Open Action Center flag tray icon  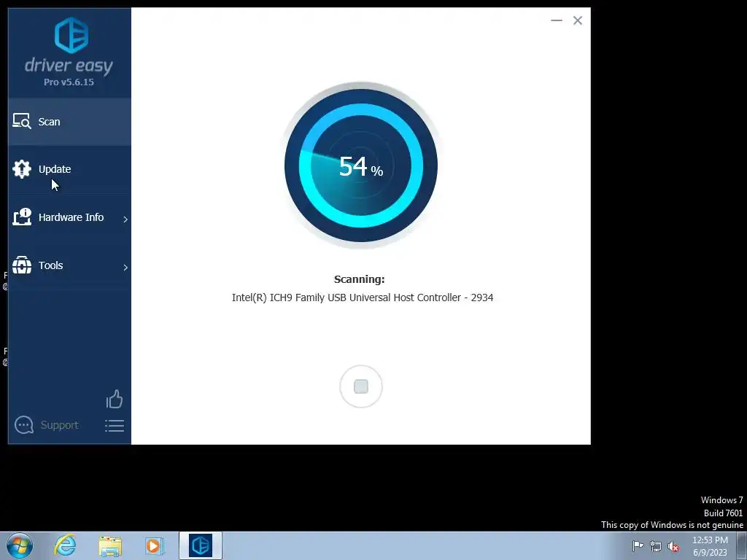(x=638, y=545)
